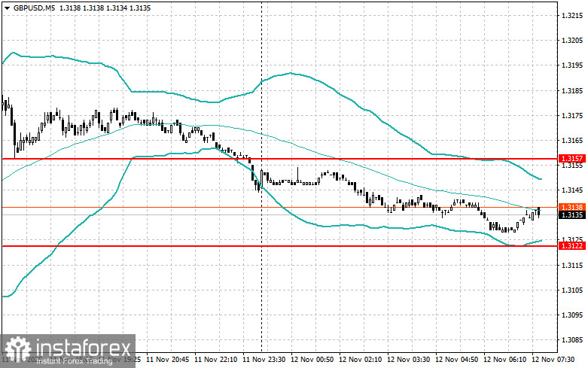
Task: Click the 1.3195 price scale value
Action: 572,65
